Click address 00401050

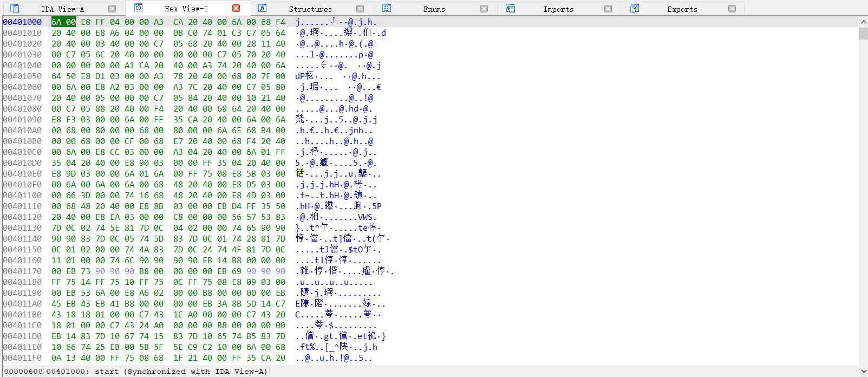click(22, 76)
